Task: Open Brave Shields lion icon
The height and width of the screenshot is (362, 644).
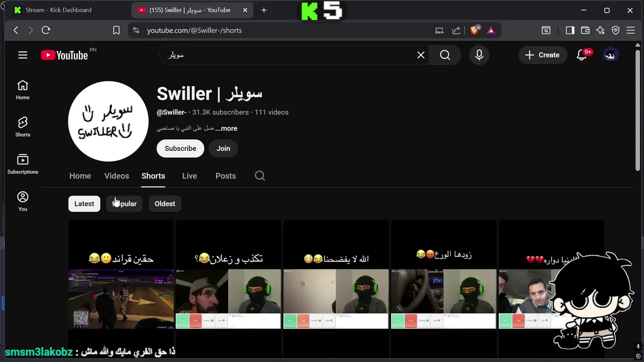Action: point(474,30)
